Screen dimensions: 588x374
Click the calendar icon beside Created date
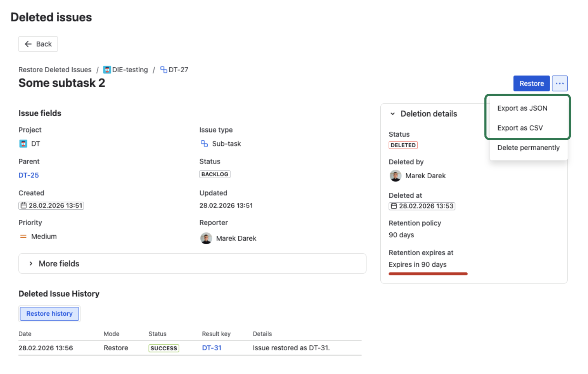(x=24, y=206)
